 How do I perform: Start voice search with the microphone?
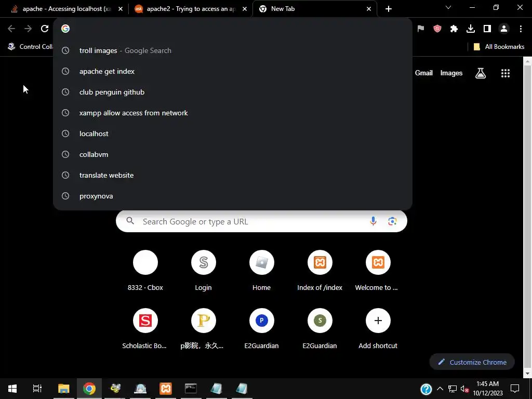coord(373,221)
